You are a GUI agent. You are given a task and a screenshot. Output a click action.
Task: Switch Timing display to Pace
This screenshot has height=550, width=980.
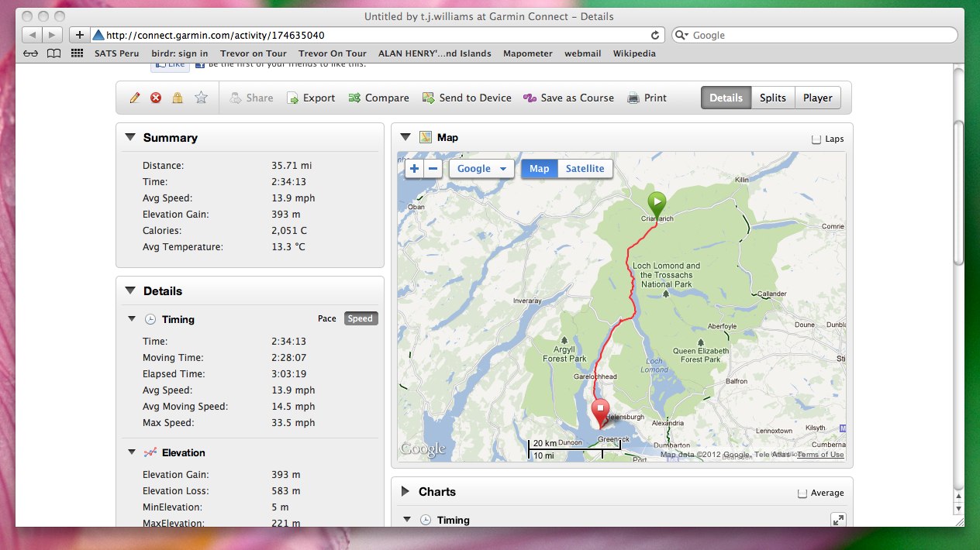(327, 318)
